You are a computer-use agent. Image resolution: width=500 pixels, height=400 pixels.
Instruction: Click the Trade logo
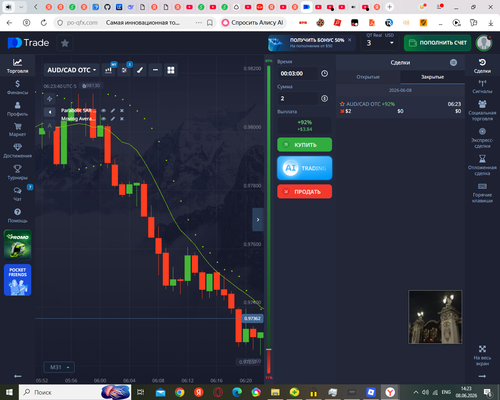coord(29,43)
